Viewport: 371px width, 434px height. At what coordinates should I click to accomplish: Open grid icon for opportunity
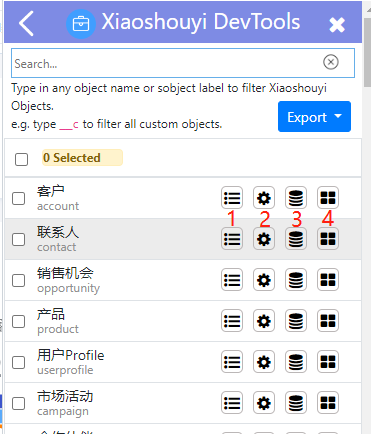(x=328, y=280)
